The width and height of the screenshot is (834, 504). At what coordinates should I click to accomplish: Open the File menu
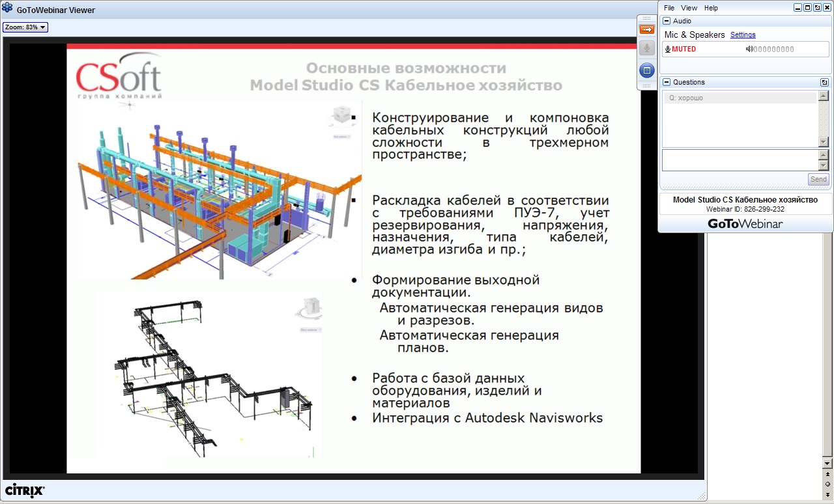click(669, 8)
